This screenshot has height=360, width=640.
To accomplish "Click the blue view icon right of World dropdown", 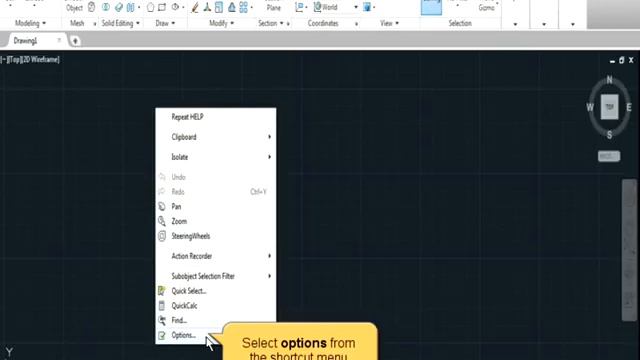I will click(367, 7).
